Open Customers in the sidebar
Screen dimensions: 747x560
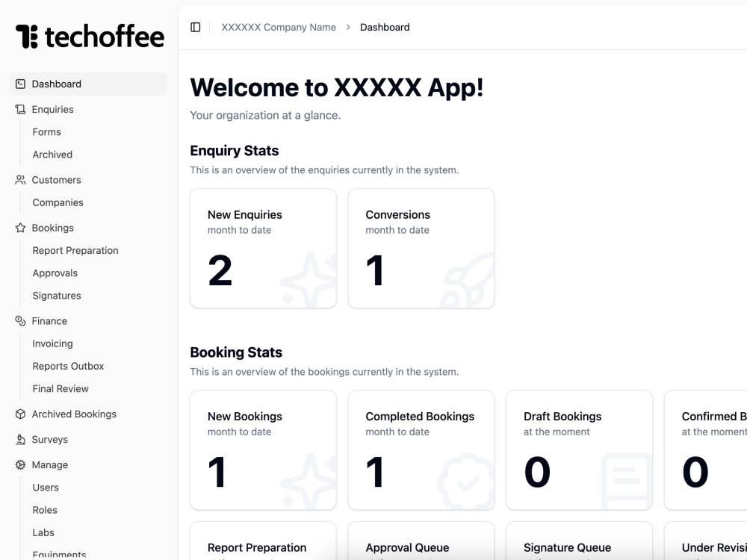[88, 180]
